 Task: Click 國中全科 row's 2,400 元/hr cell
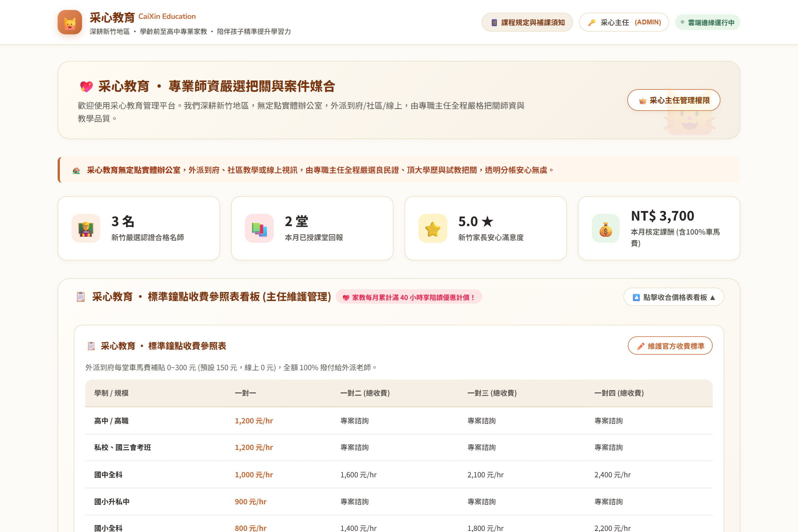coord(613,475)
